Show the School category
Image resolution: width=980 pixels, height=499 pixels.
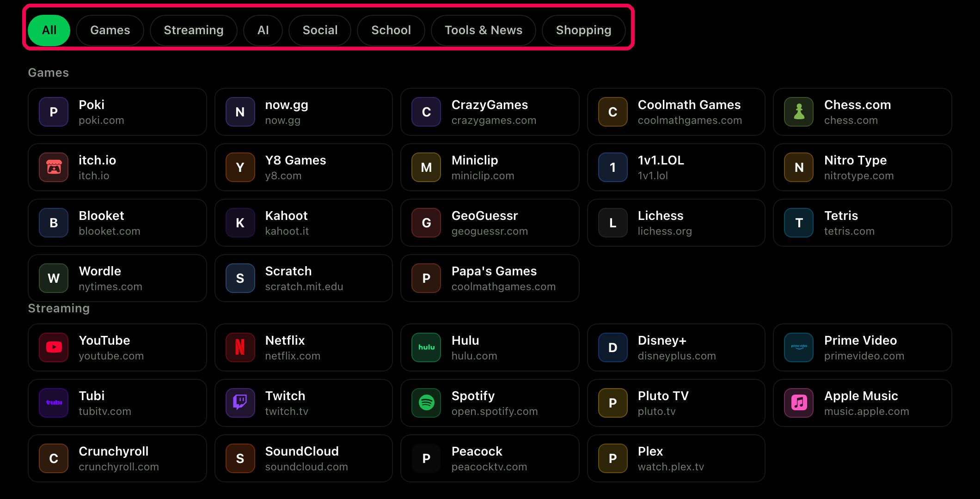tap(391, 30)
